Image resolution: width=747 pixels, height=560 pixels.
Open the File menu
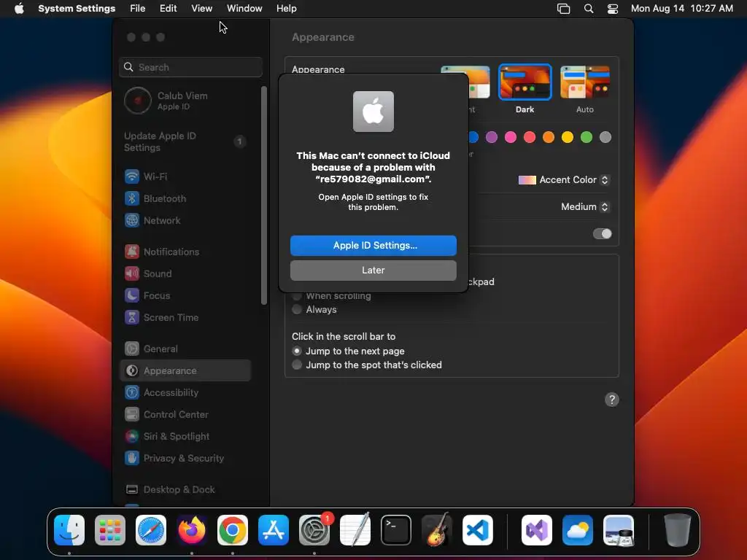138,9
